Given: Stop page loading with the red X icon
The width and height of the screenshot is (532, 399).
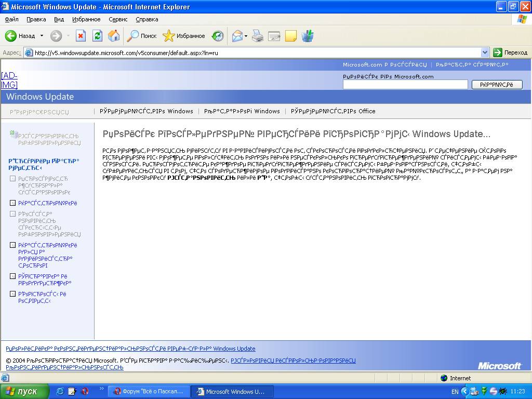Looking at the screenshot, I should click(x=81, y=36).
